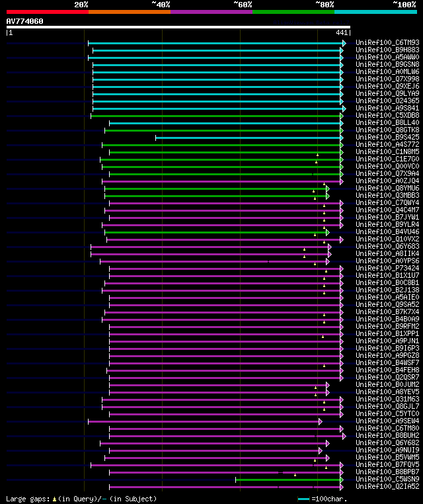Select the UniRef100_A0YPS6 label
423x504 pixels.
click(387, 261)
